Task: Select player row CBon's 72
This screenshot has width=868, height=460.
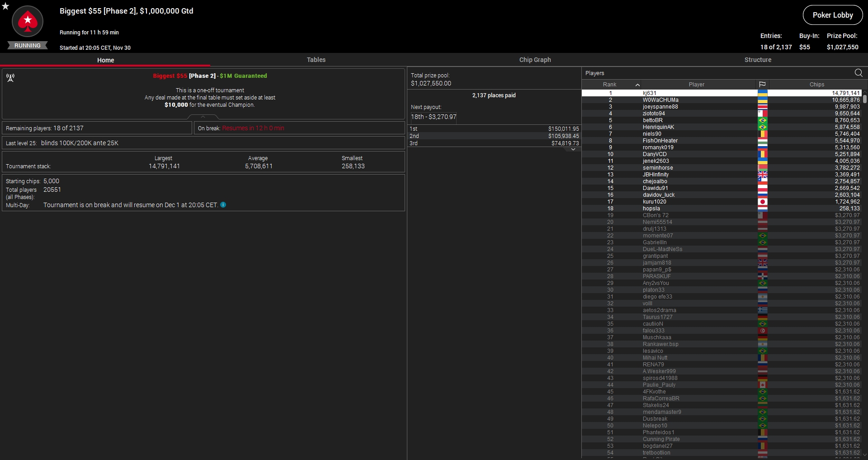Action: (722, 215)
